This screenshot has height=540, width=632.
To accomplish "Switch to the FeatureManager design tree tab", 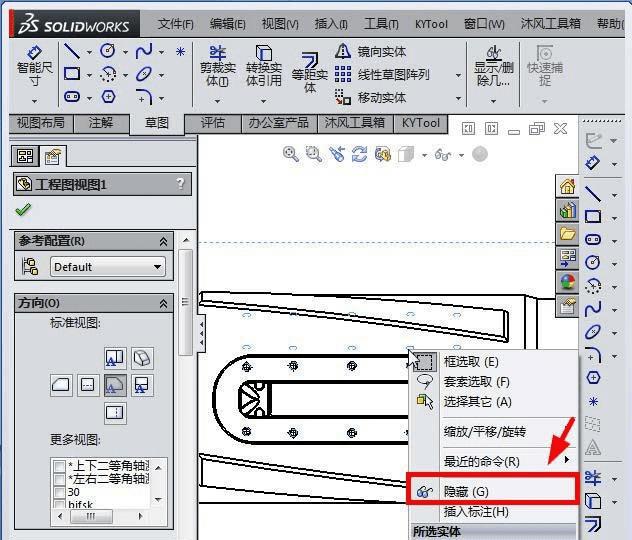I will [25, 156].
